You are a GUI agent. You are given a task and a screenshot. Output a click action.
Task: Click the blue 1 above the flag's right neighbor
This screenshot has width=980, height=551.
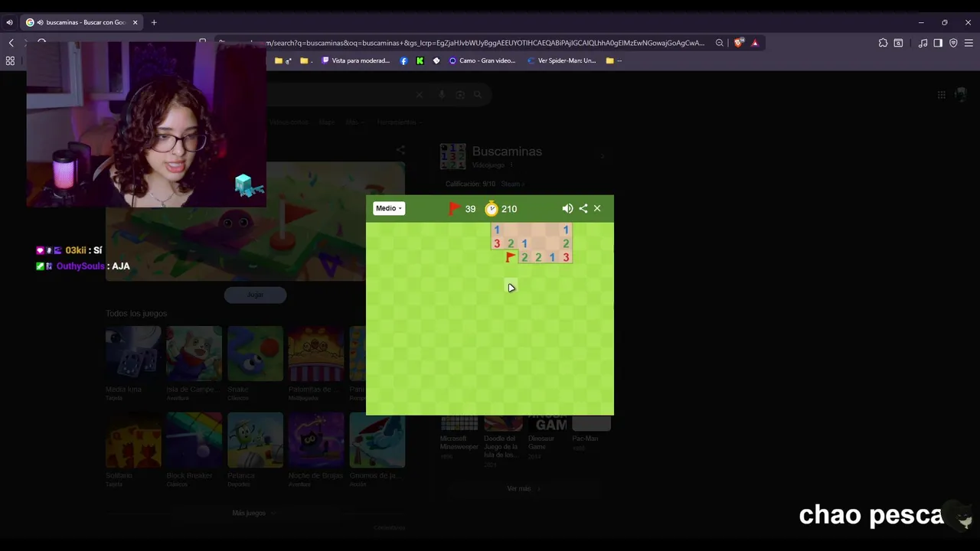524,243
